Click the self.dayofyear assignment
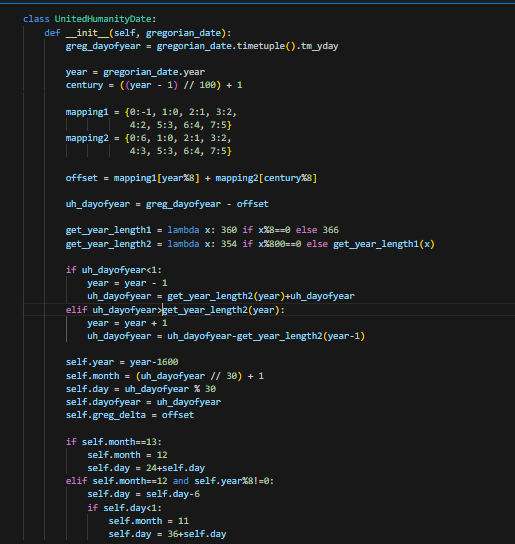 143,402
